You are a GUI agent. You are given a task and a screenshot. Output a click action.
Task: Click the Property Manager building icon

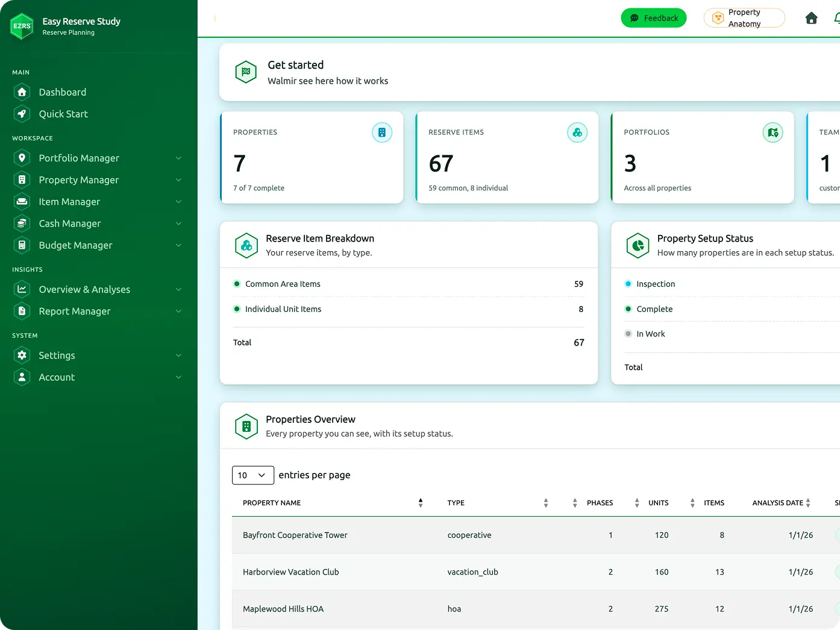(22, 179)
